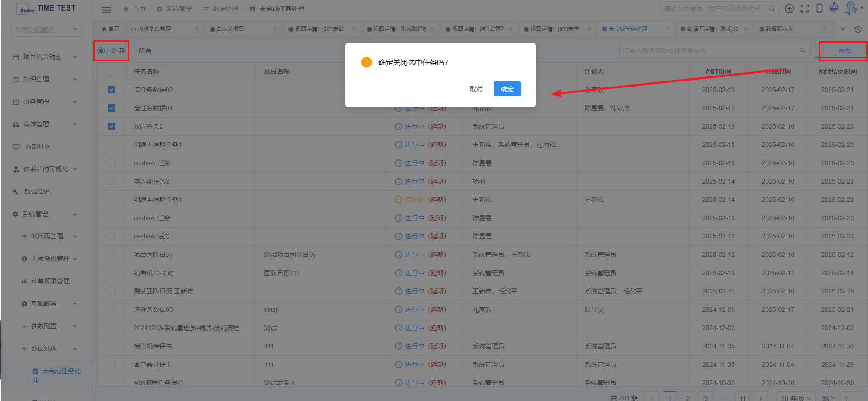868x401 pixels.
Task: Close the 数据源定义 tab
Action: (825, 29)
